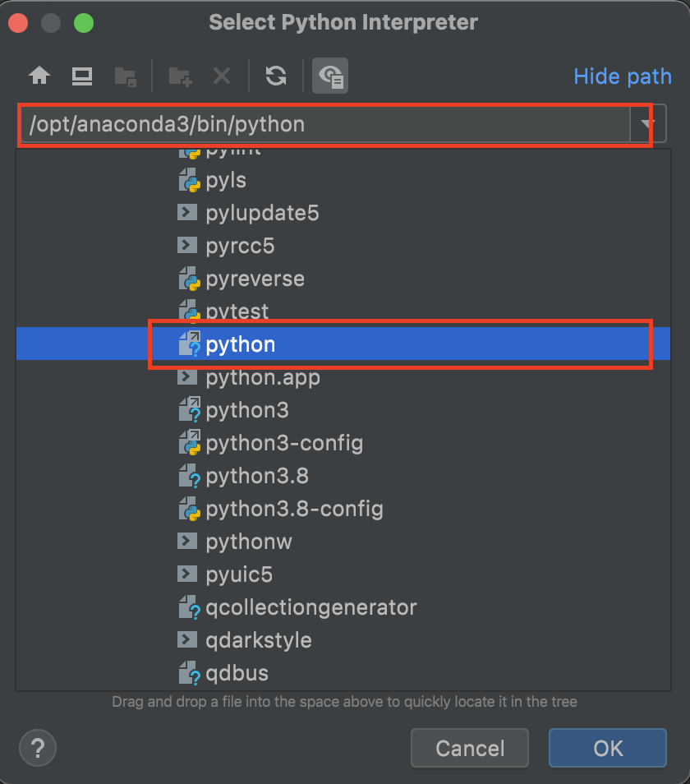Image resolution: width=690 pixels, height=784 pixels.
Task: Select python3-config
Action: 284,443
